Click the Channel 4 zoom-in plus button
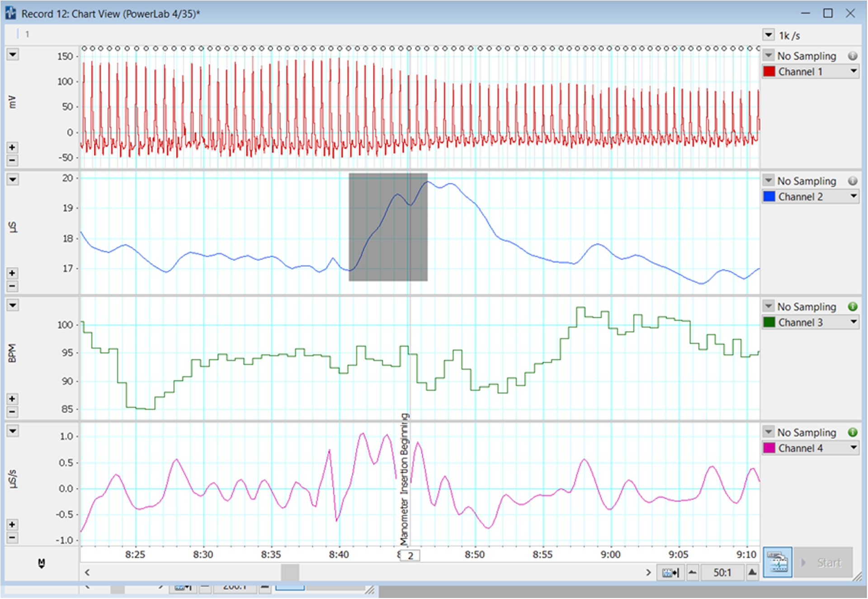Viewport: 868px width, 599px height. point(12,525)
